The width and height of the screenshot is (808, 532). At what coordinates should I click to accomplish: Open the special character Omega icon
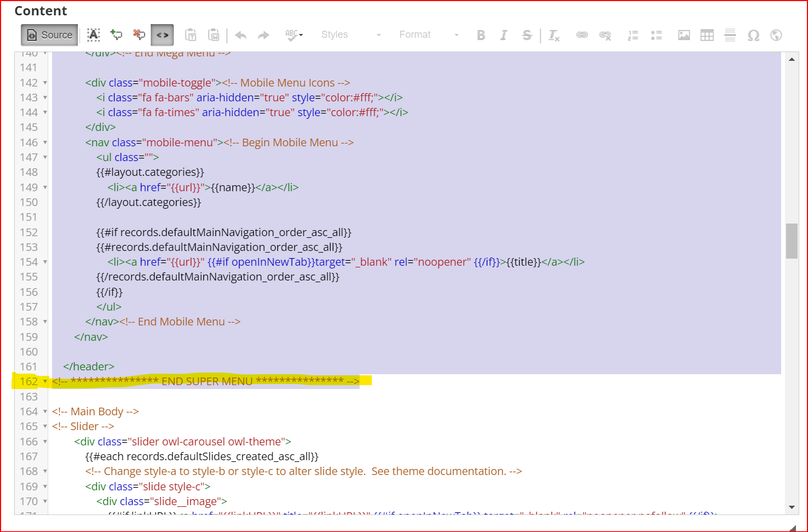[x=753, y=35]
